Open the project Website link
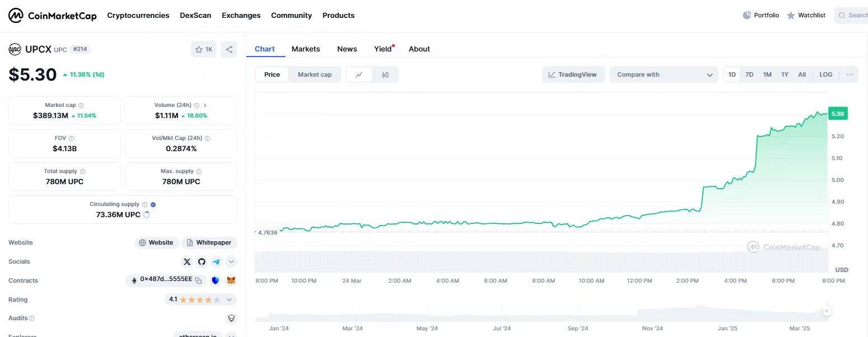 click(157, 242)
